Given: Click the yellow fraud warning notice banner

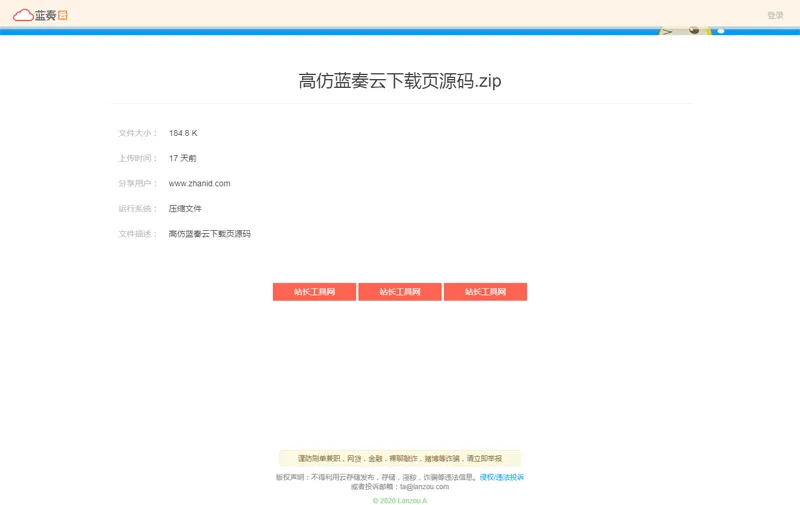Looking at the screenshot, I should pyautogui.click(x=400, y=458).
